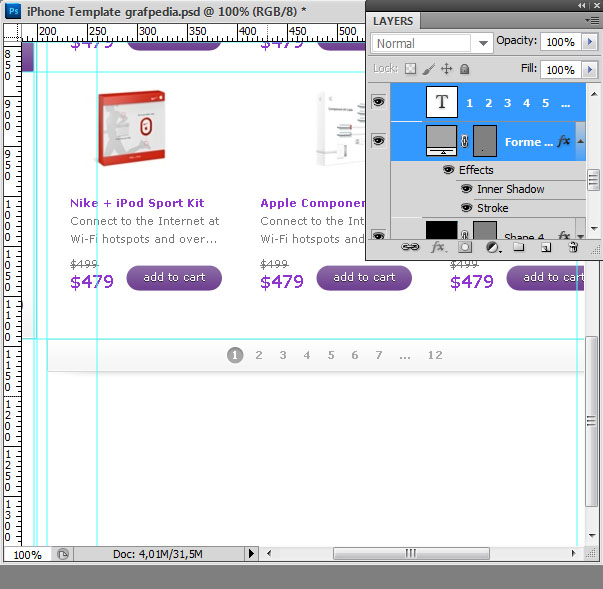Click Apple Component's add to cart button
This screenshot has height=589, width=603.
(x=364, y=278)
